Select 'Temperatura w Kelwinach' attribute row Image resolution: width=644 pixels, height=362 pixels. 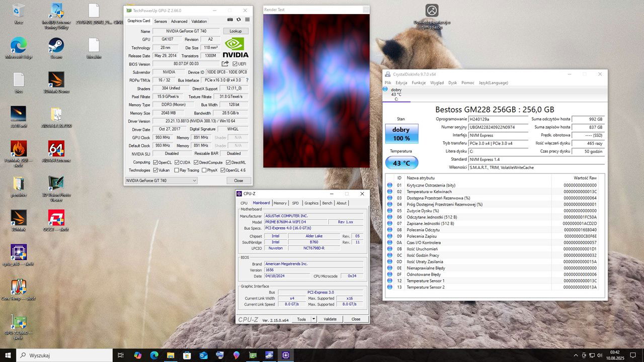[495, 192]
